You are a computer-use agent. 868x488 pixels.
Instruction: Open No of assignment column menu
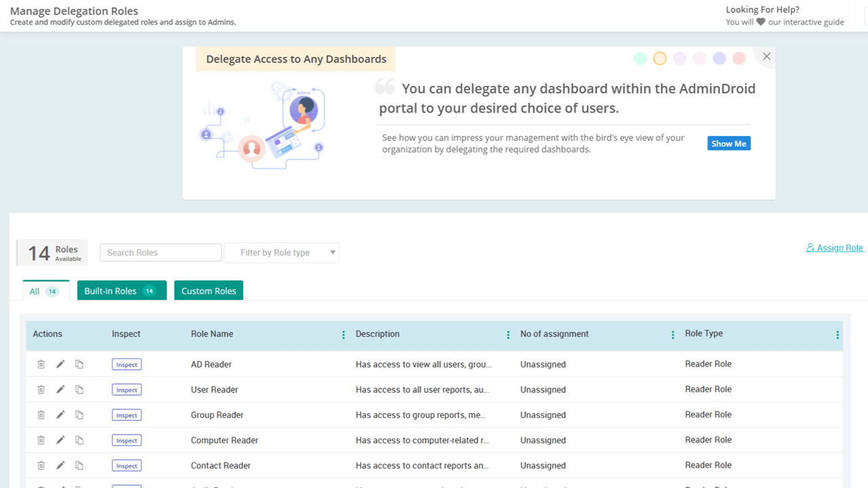pos(673,335)
